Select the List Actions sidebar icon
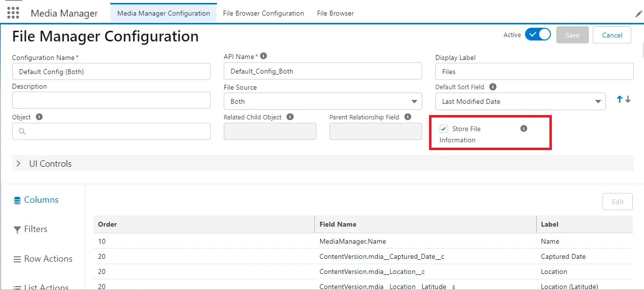This screenshot has height=290, width=644. pyautogui.click(x=17, y=287)
